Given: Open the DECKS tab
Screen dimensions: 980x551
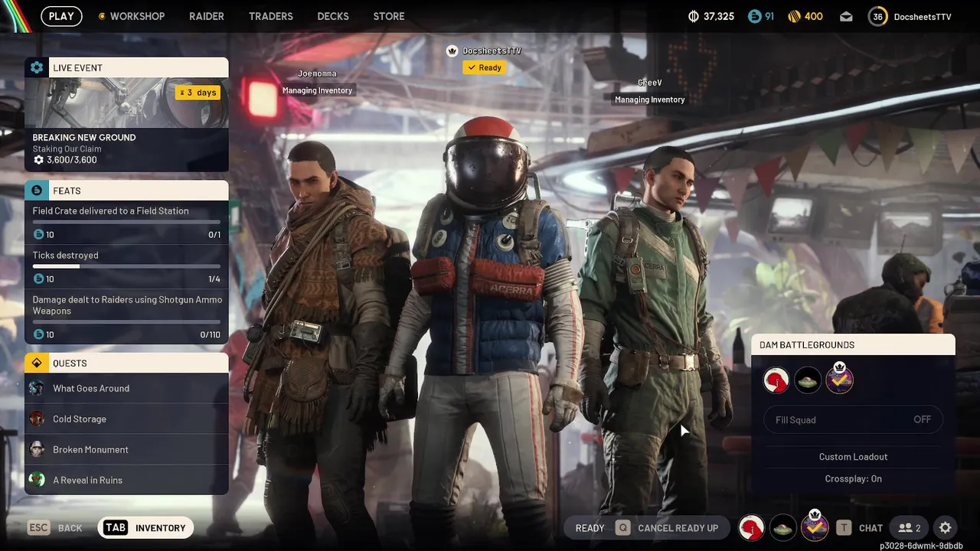Looking at the screenshot, I should tap(333, 16).
